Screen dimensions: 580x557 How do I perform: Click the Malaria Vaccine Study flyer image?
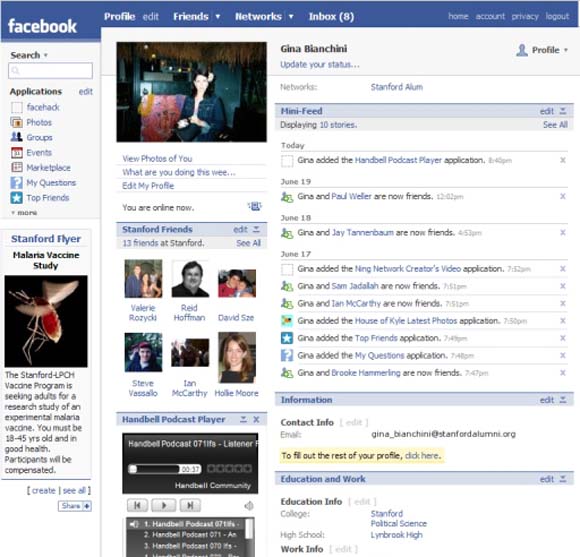(46, 321)
